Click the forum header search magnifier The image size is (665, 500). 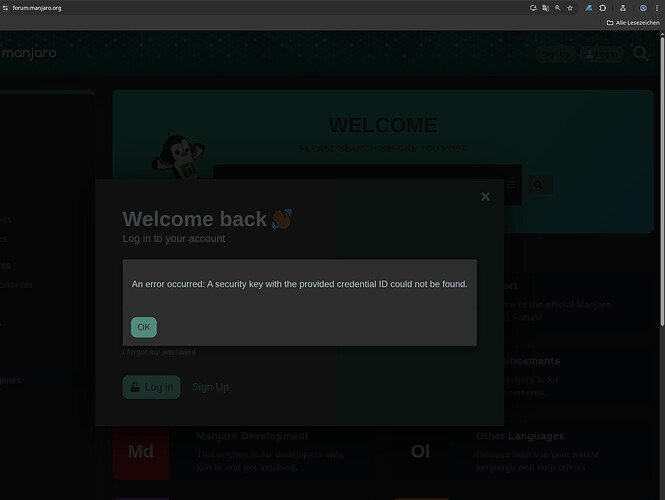point(641,53)
